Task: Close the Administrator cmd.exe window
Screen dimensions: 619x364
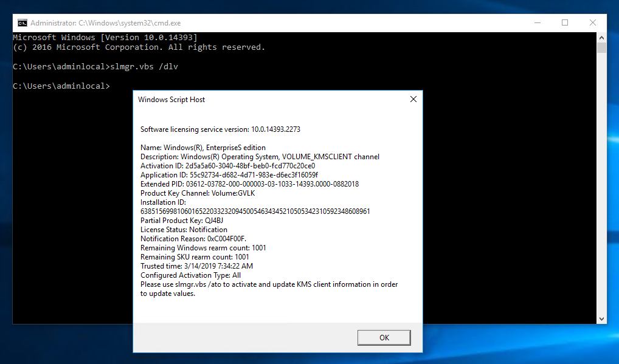Action: [593, 23]
